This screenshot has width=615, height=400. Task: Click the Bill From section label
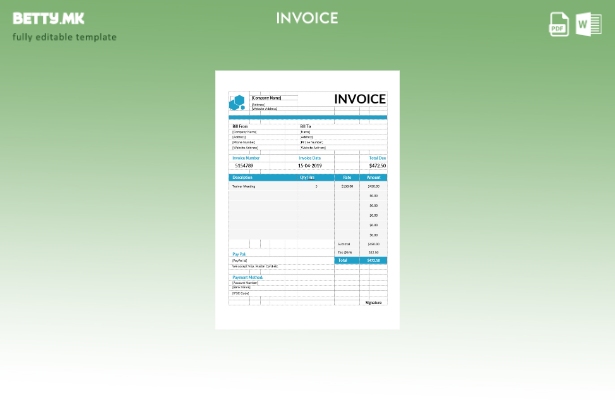coord(241,126)
